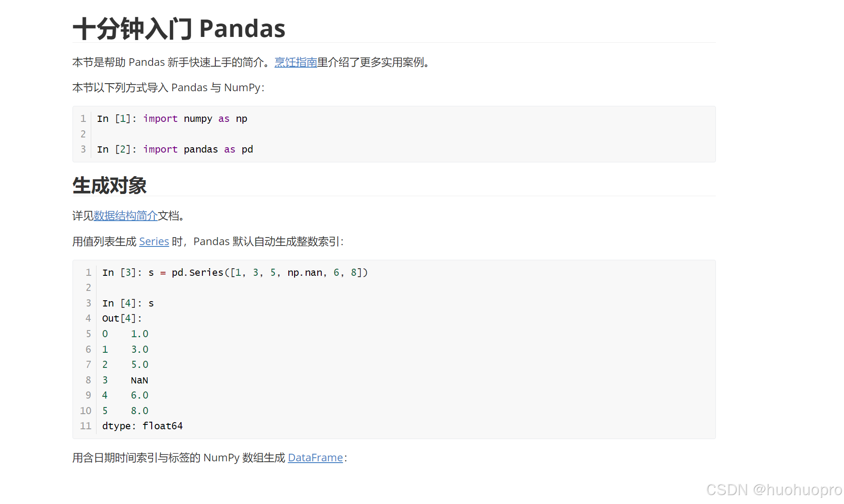Open the 数据结构简介 link
Image resolution: width=844 pixels, height=504 pixels.
[125, 216]
